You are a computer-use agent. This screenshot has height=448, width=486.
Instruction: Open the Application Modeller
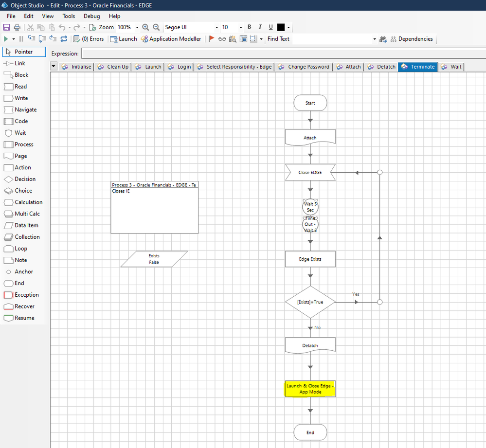[x=171, y=39]
